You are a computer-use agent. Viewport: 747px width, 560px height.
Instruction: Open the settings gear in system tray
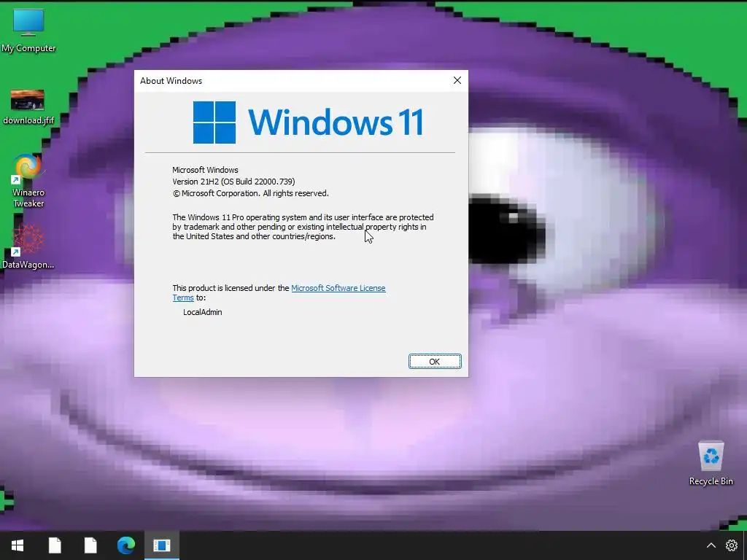[731, 545]
